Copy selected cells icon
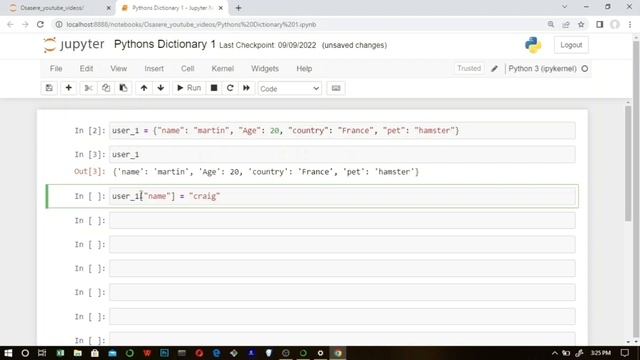 click(106, 88)
